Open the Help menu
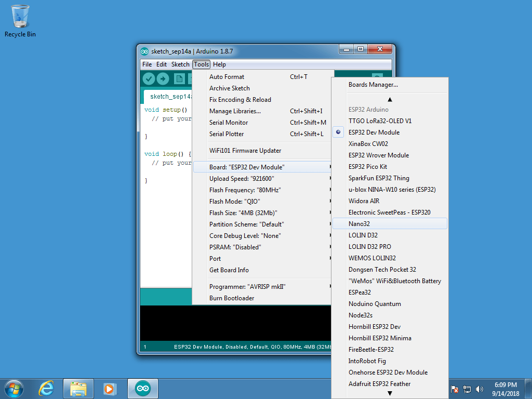The height and width of the screenshot is (399, 532). coord(219,64)
